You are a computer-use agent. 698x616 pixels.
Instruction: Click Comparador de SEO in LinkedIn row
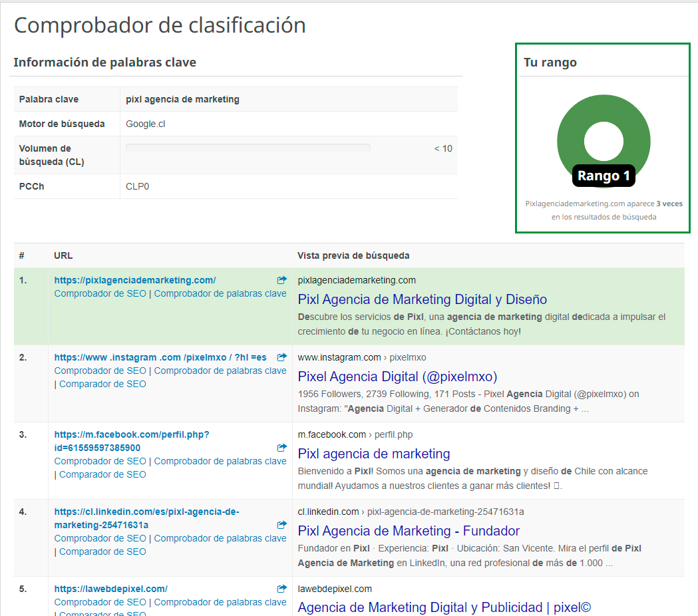102,552
